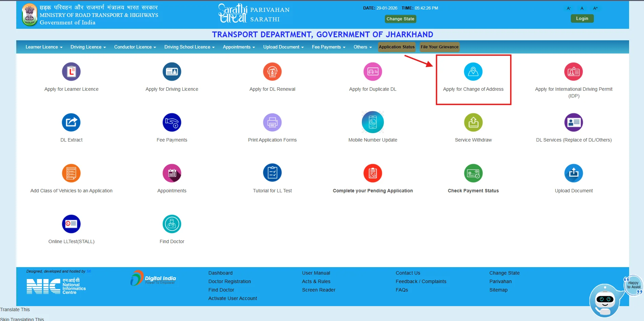Click the Apply for Learner Licence icon

coord(71,72)
